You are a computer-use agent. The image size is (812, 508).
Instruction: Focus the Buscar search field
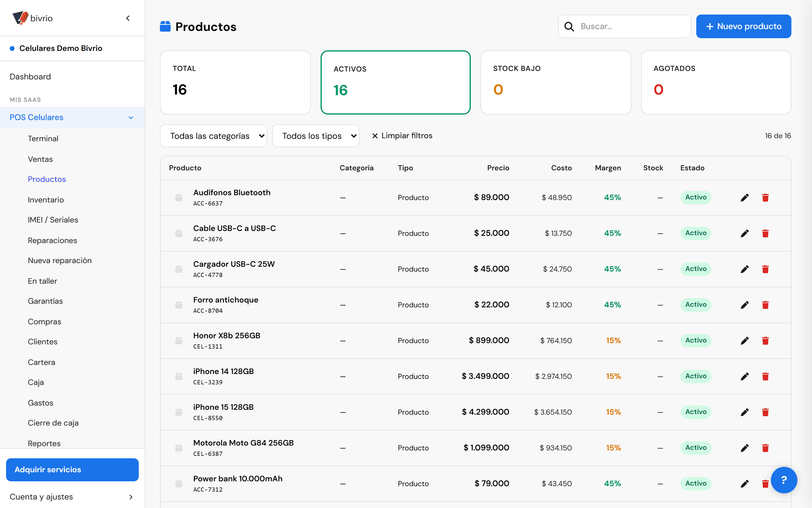625,26
